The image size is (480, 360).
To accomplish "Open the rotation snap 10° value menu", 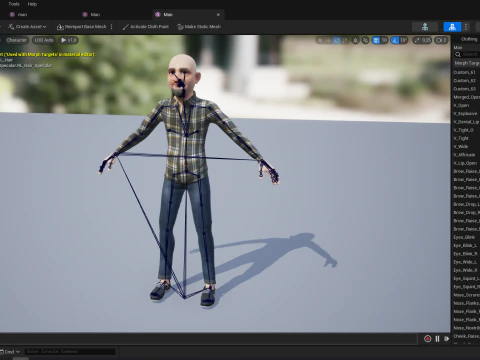I will pyautogui.click(x=404, y=40).
